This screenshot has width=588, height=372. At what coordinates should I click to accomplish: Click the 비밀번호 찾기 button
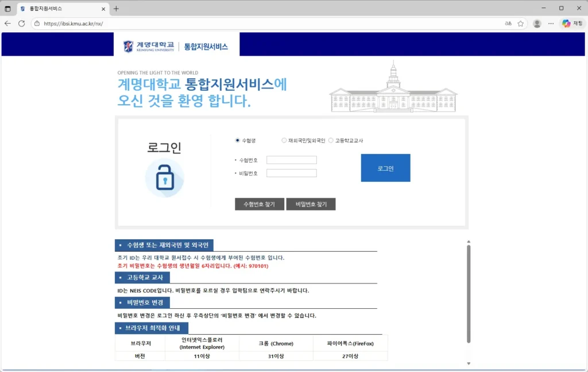311,204
